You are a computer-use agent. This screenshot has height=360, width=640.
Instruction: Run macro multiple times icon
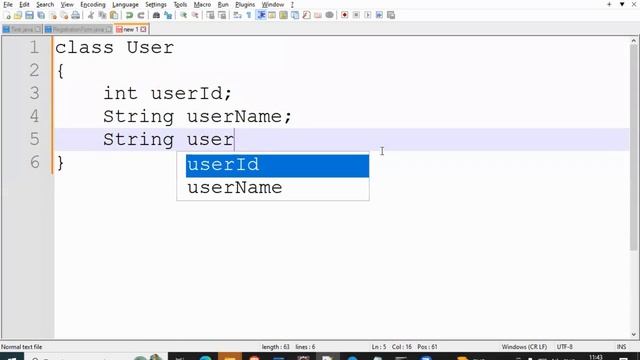tap(379, 16)
